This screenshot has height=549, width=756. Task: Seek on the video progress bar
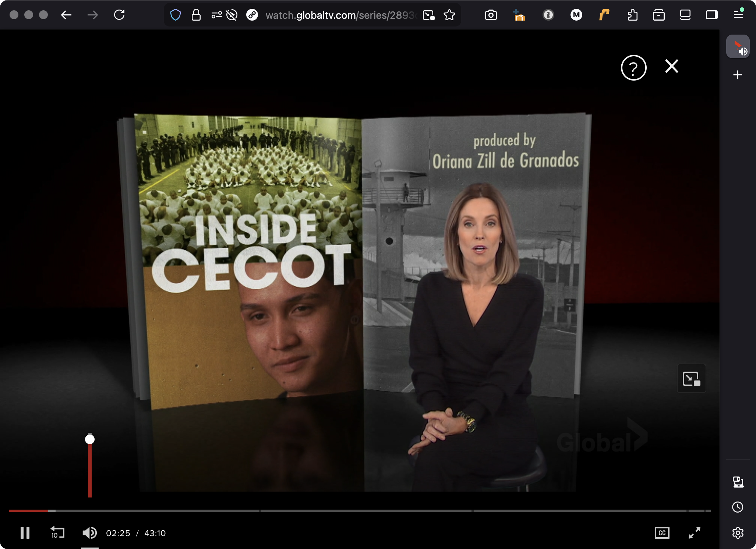pyautogui.click(x=331, y=511)
